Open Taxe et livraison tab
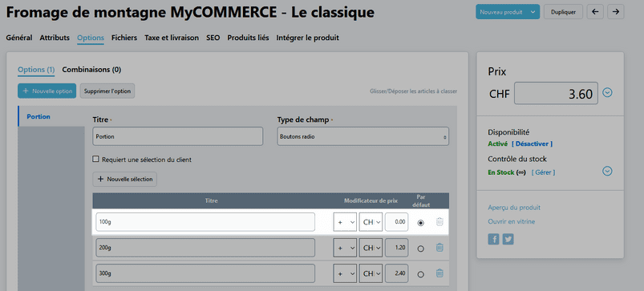The image size is (644, 291). [x=172, y=38]
